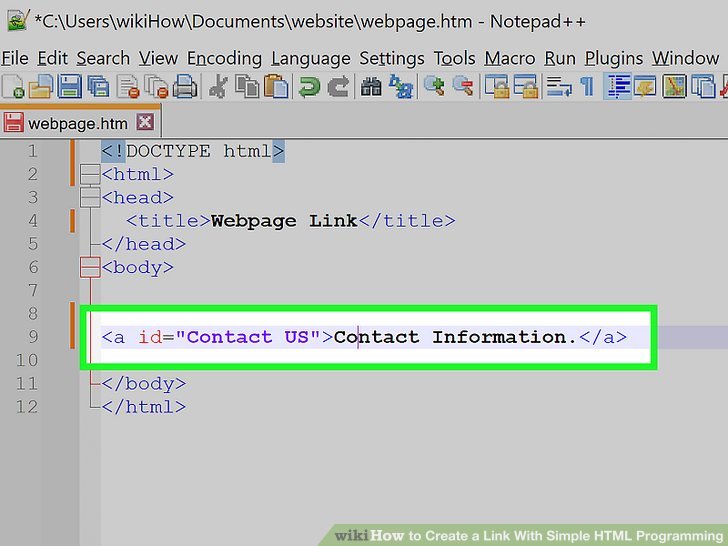Print the document with the printer icon
This screenshot has width=728, height=546.
[x=185, y=87]
